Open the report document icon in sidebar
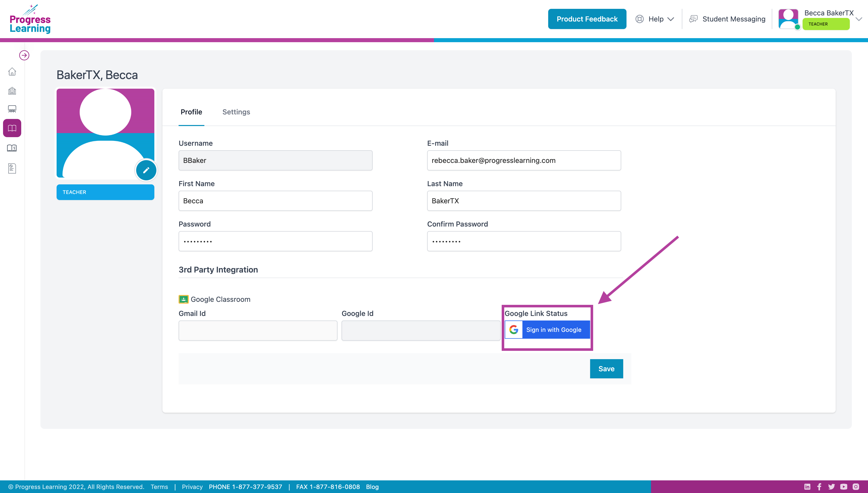868x493 pixels. (12, 168)
